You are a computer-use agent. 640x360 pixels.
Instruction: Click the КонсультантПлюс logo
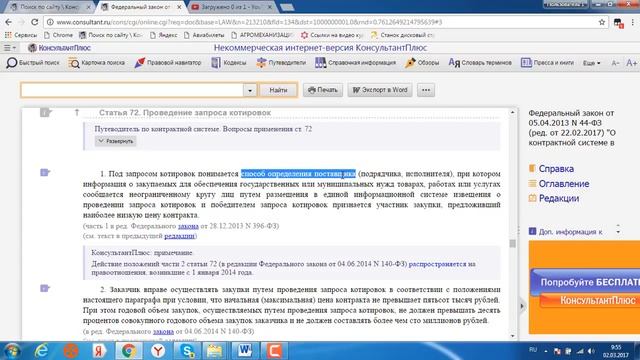[x=60, y=48]
